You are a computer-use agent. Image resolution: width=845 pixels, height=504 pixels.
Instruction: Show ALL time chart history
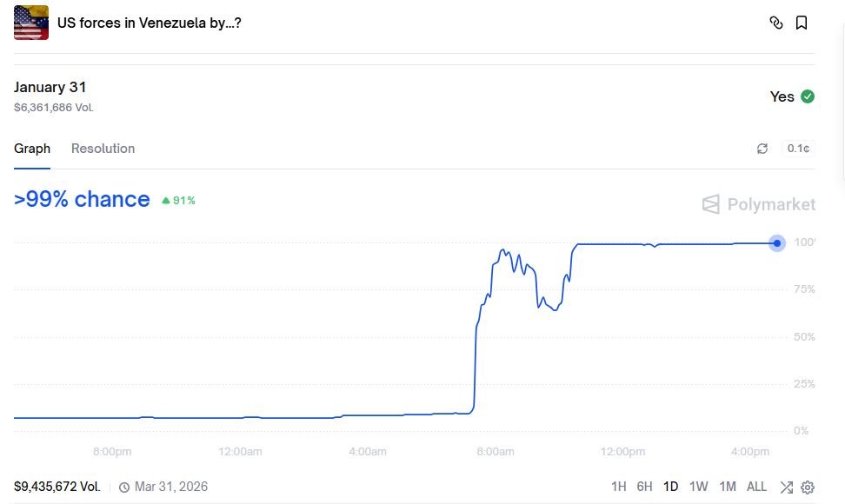click(756, 487)
